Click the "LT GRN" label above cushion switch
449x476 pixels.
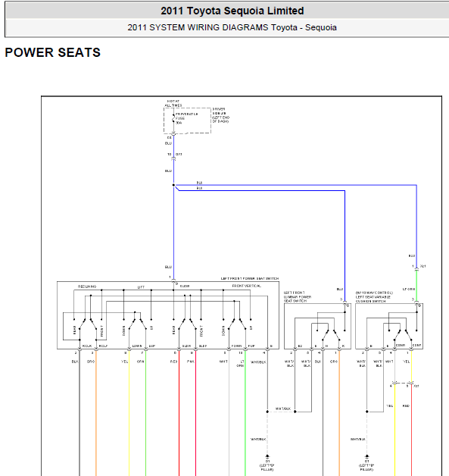[x=409, y=290]
